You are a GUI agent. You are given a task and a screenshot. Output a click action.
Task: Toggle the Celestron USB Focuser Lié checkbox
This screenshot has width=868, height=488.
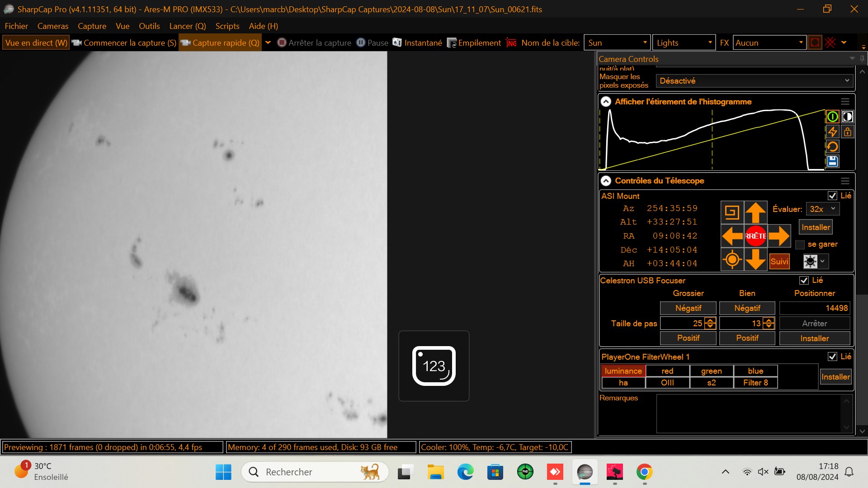coord(804,280)
